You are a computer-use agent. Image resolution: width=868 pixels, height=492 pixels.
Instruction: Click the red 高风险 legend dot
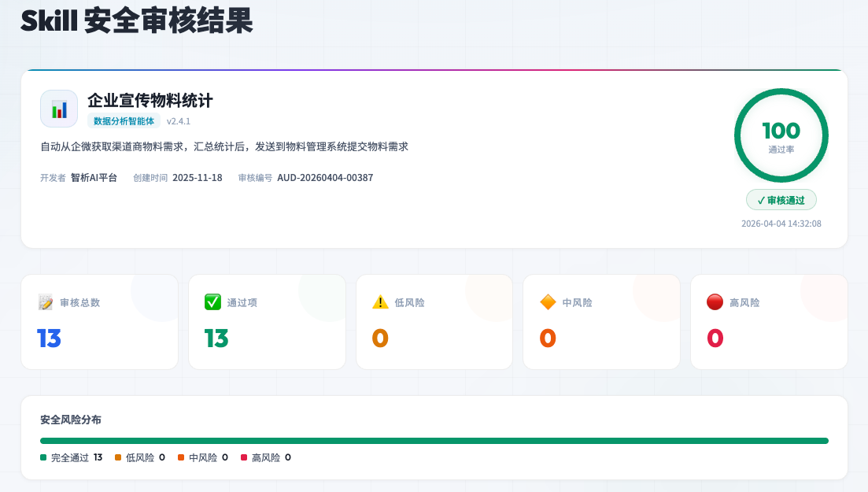click(x=244, y=457)
